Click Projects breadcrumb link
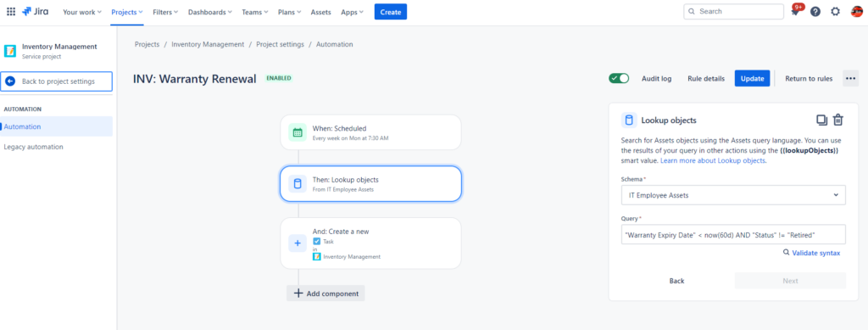The height and width of the screenshot is (330, 868). click(147, 44)
